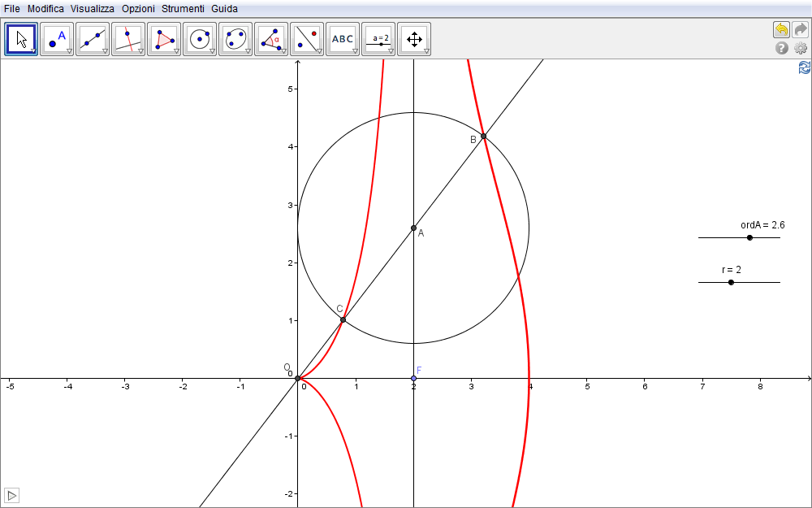Select Circle with center through point tool
The width and height of the screenshot is (812, 508).
[x=200, y=38]
